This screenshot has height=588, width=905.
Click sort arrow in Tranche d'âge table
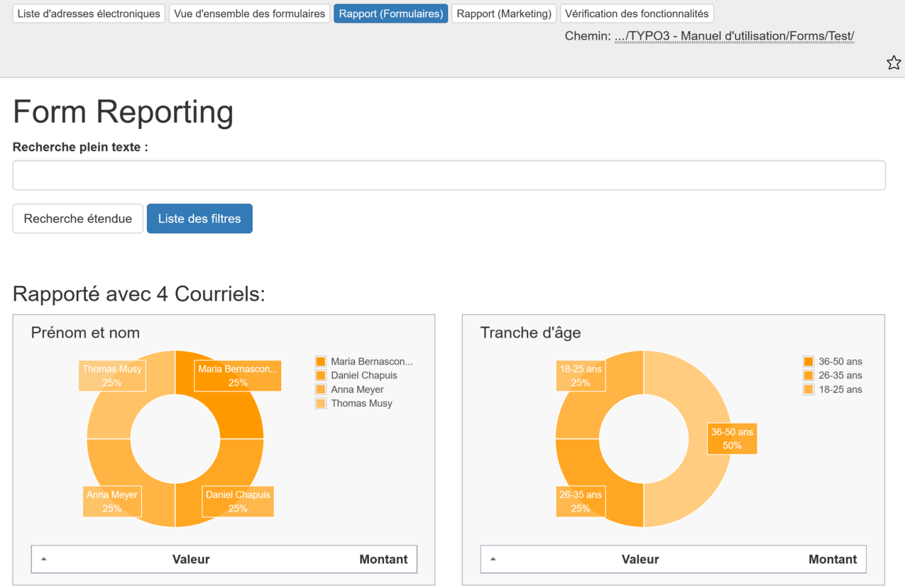493,559
